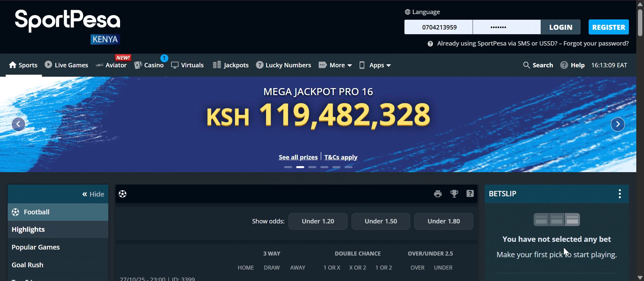This screenshot has width=644, height=281.
Task: Open the Jackpots menu item
Action: pos(231,65)
